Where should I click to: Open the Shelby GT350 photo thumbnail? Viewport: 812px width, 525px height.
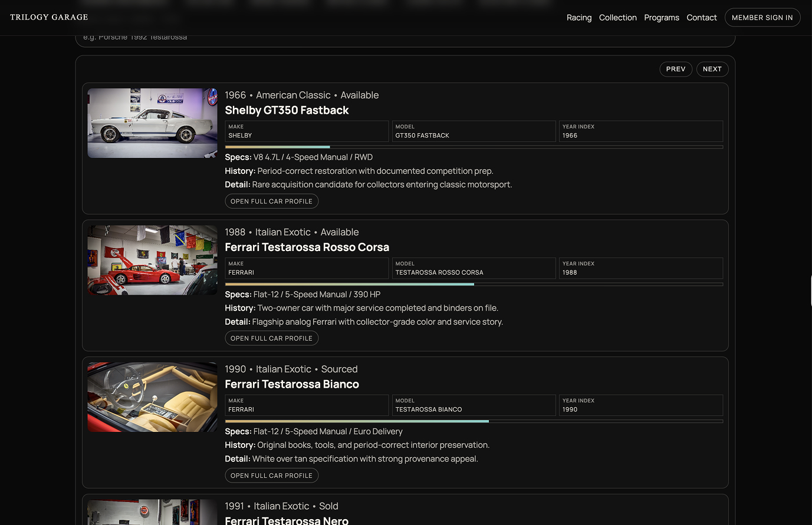pyautogui.click(x=152, y=123)
